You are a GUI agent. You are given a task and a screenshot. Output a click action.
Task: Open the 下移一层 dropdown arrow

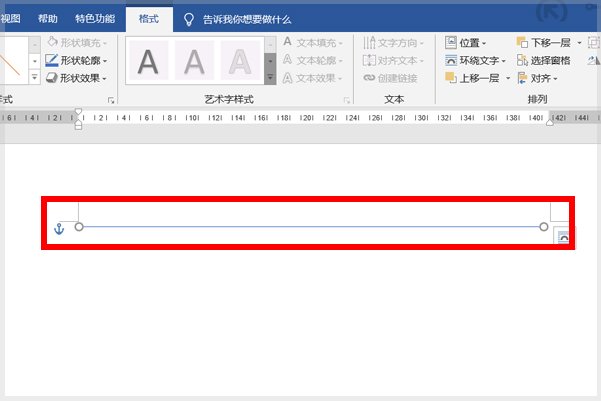point(579,42)
